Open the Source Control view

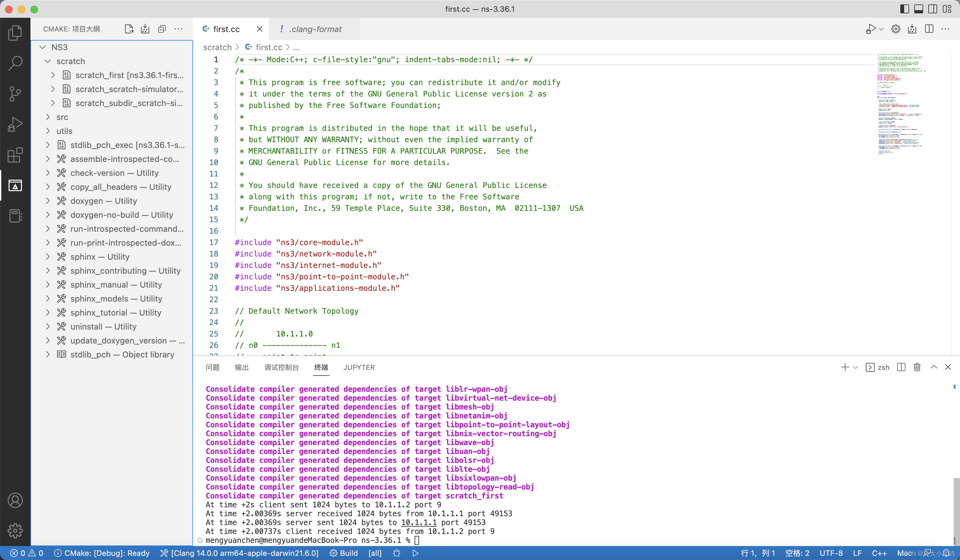[x=15, y=94]
